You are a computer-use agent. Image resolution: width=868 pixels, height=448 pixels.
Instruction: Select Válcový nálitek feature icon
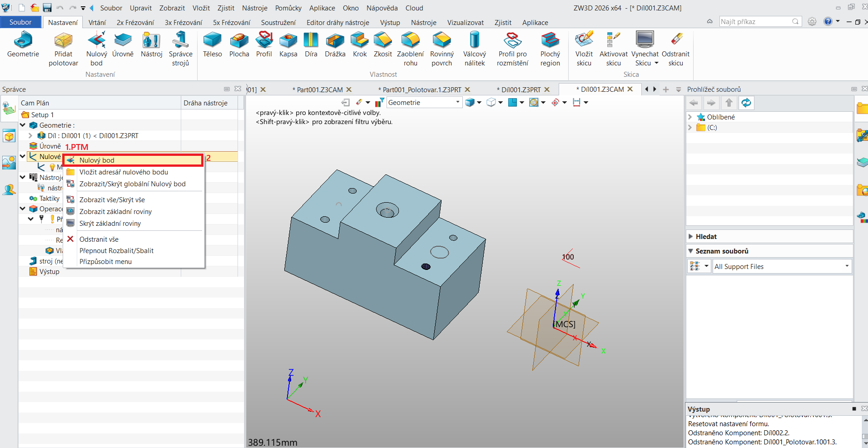474,49
